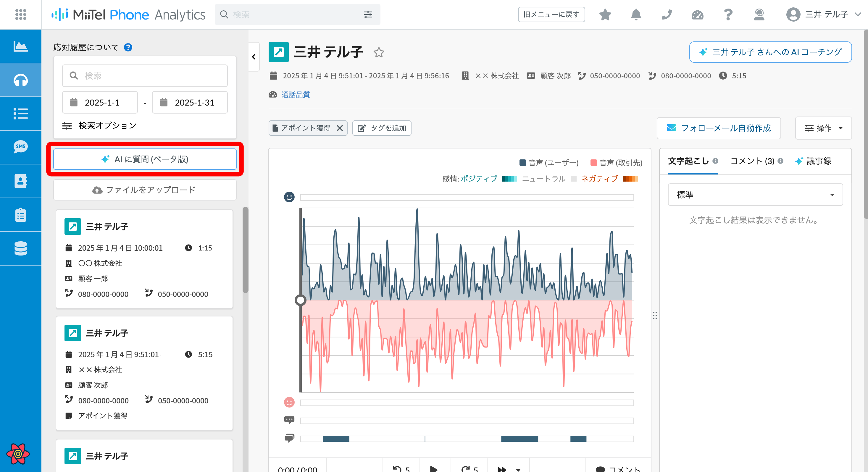The width and height of the screenshot is (868, 472).
Task: Open the 操作 dropdown menu
Action: click(x=823, y=128)
